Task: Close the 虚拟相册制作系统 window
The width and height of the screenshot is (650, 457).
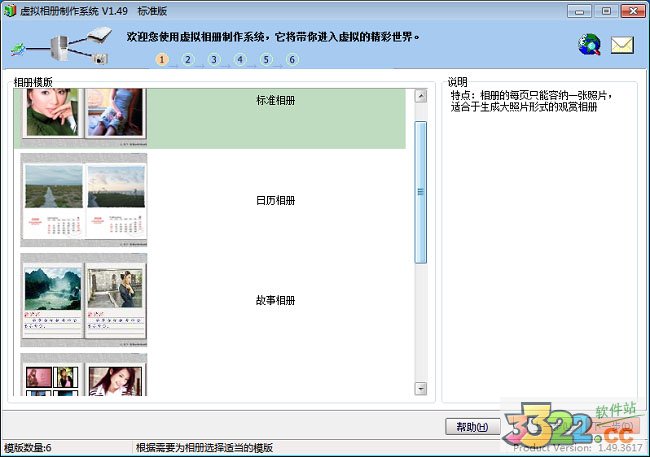Action: tap(633, 11)
